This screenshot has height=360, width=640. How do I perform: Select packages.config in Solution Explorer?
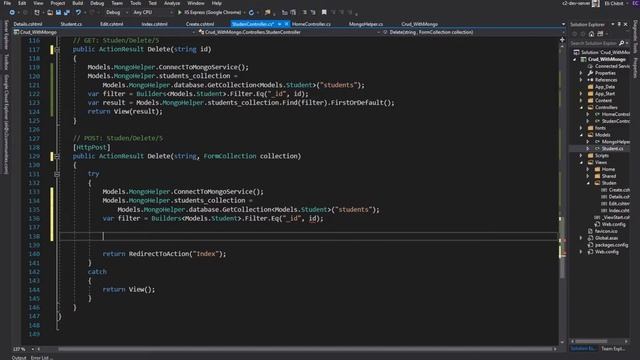[x=608, y=245]
